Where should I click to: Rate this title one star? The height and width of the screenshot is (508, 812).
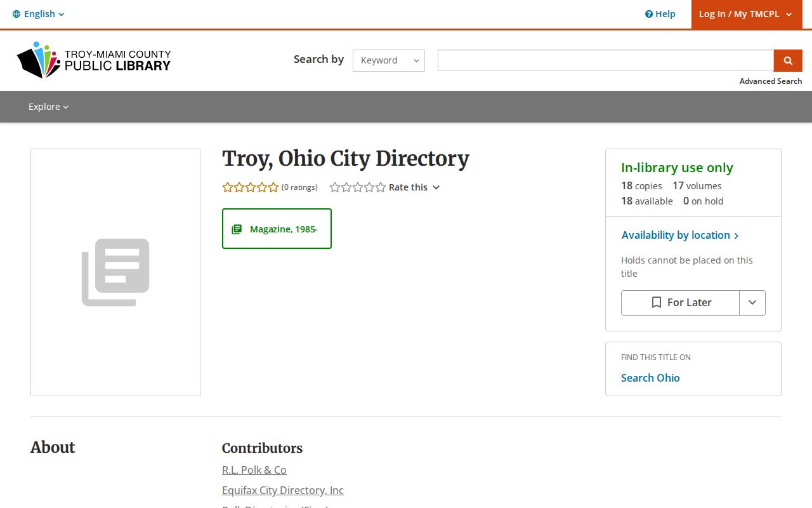pyautogui.click(x=335, y=187)
